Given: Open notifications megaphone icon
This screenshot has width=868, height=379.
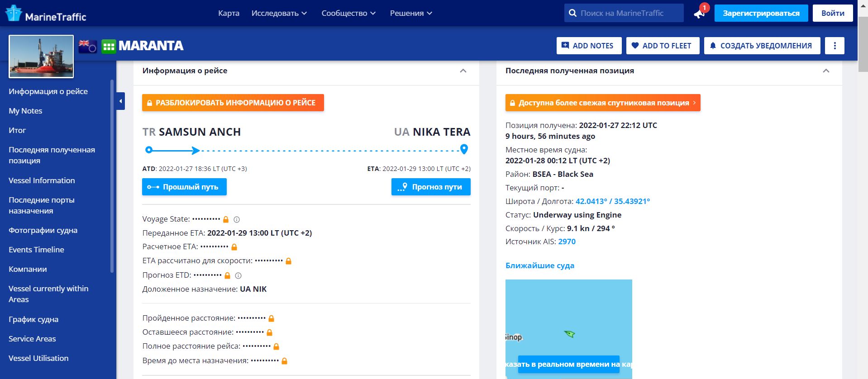Looking at the screenshot, I should pos(699,14).
